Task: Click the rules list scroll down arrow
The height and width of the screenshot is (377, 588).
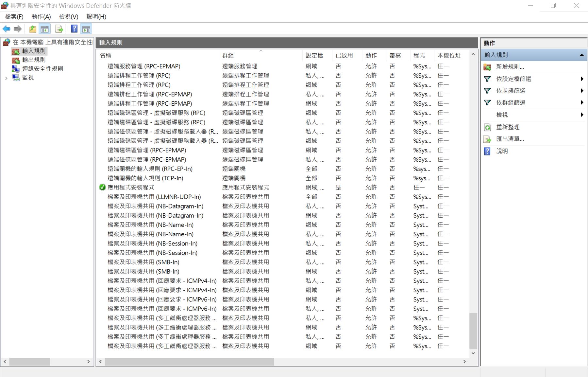Action: point(473,353)
